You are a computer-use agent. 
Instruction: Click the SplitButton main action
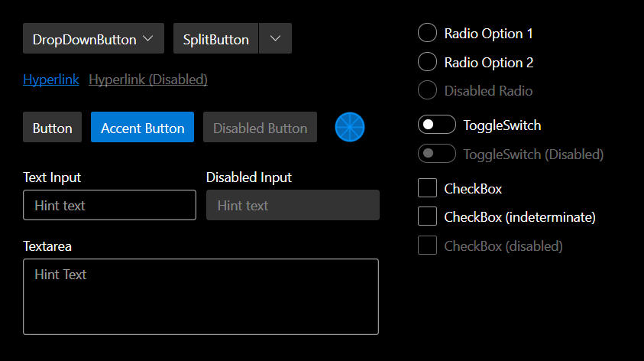pos(215,38)
